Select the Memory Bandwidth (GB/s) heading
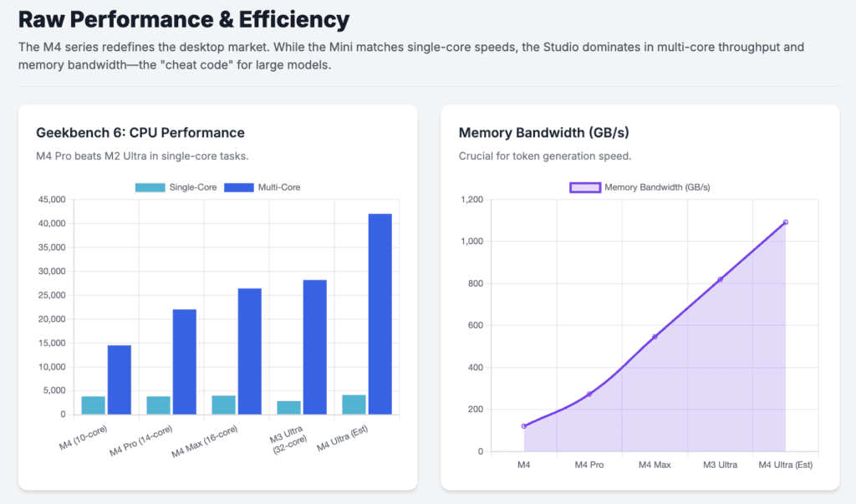856x504 pixels. point(543,133)
